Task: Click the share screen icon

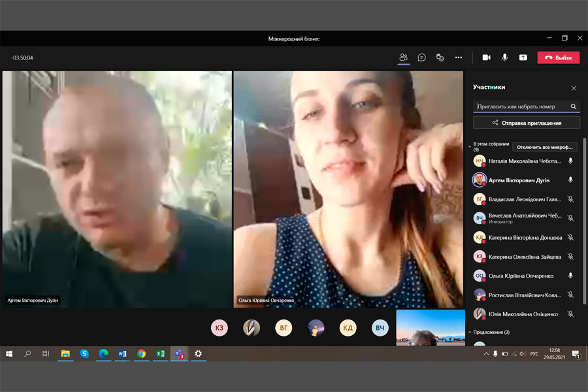Action: click(x=523, y=57)
